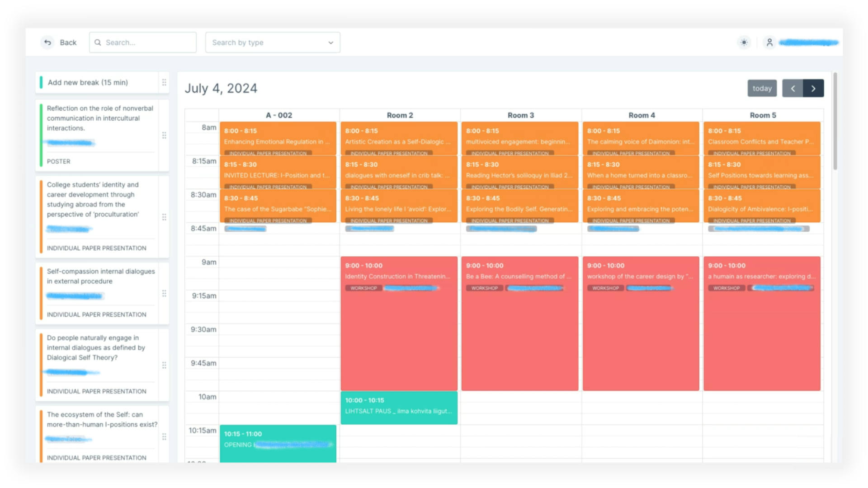Select the Room 4 column header

(642, 115)
